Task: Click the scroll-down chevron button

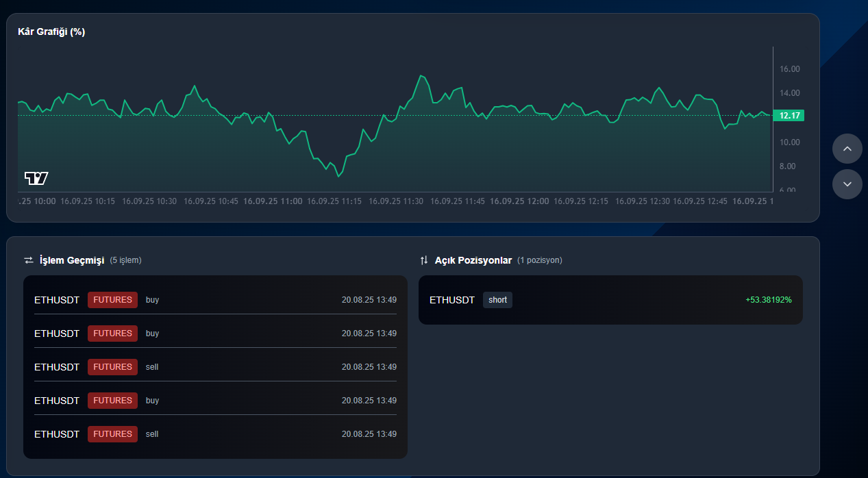Action: (x=847, y=184)
